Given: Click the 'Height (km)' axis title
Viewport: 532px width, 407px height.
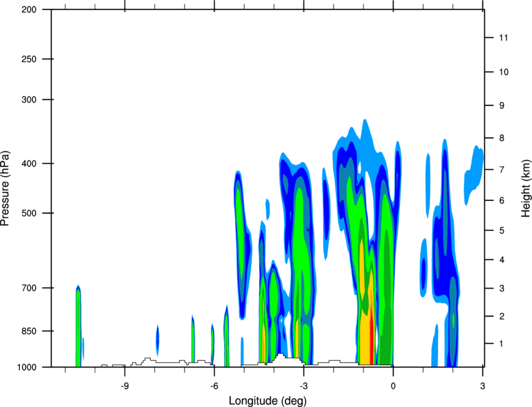Looking at the screenshot, I should tap(526, 188).
